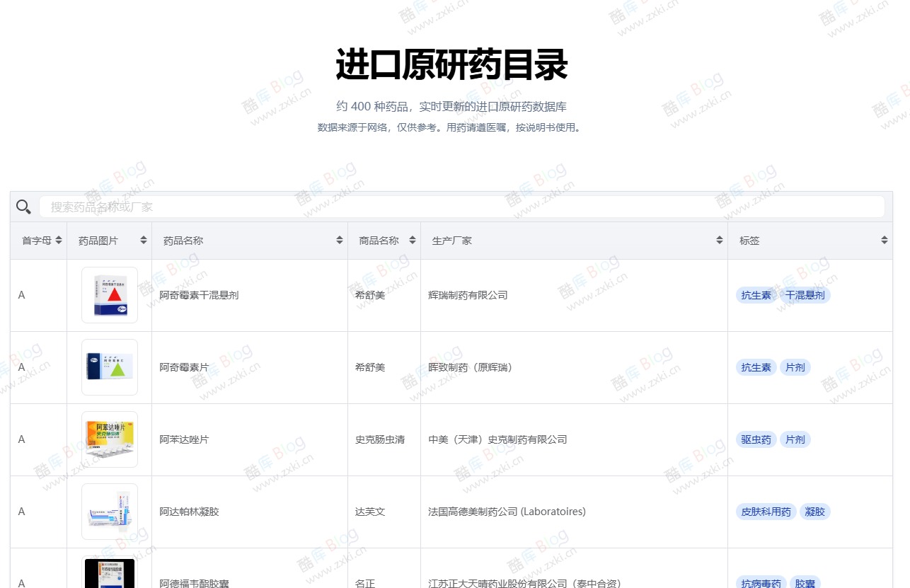Image resolution: width=910 pixels, height=588 pixels.
Task: Click the sort icon for 生产厂家 column
Action: [x=718, y=240]
